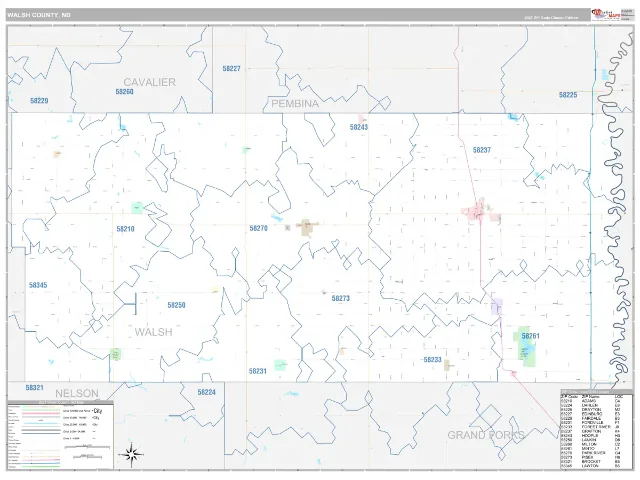Click ZIP code label 58345

click(38, 285)
